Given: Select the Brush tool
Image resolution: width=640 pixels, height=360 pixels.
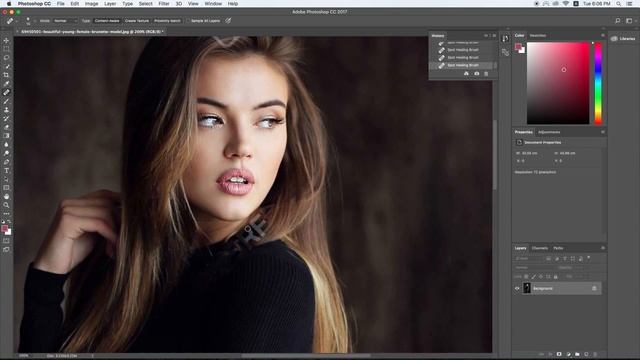Looking at the screenshot, I should [6, 101].
